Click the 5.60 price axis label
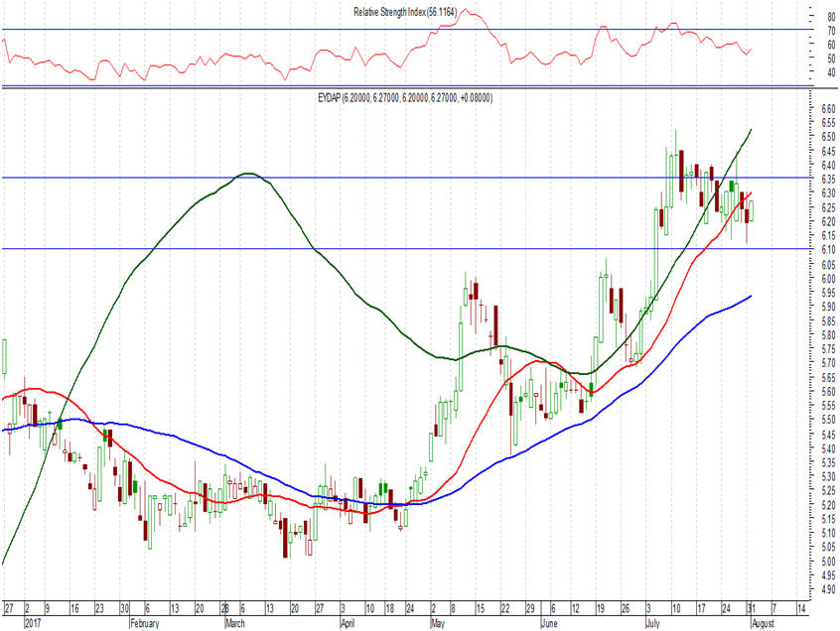840x631 pixels. pyautogui.click(x=829, y=392)
